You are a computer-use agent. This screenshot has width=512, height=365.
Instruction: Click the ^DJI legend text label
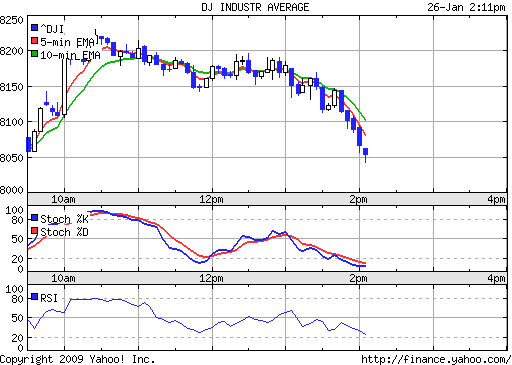point(52,29)
